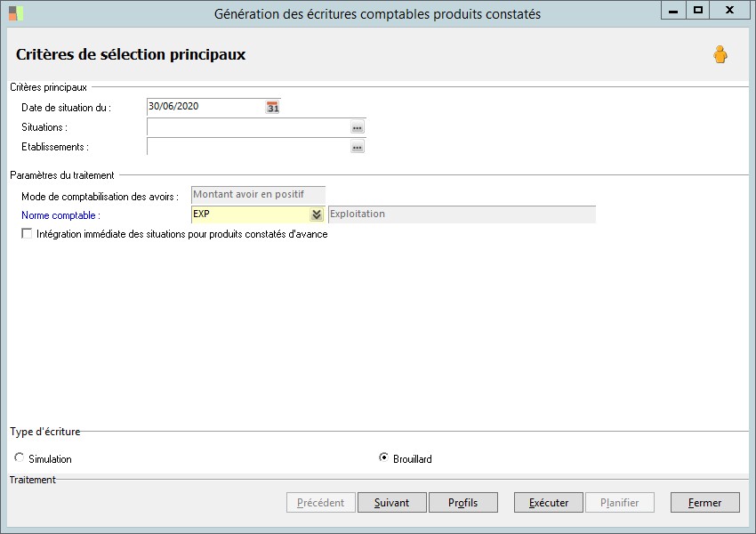
Task: Focus the Situations text field
Action: tap(247, 127)
